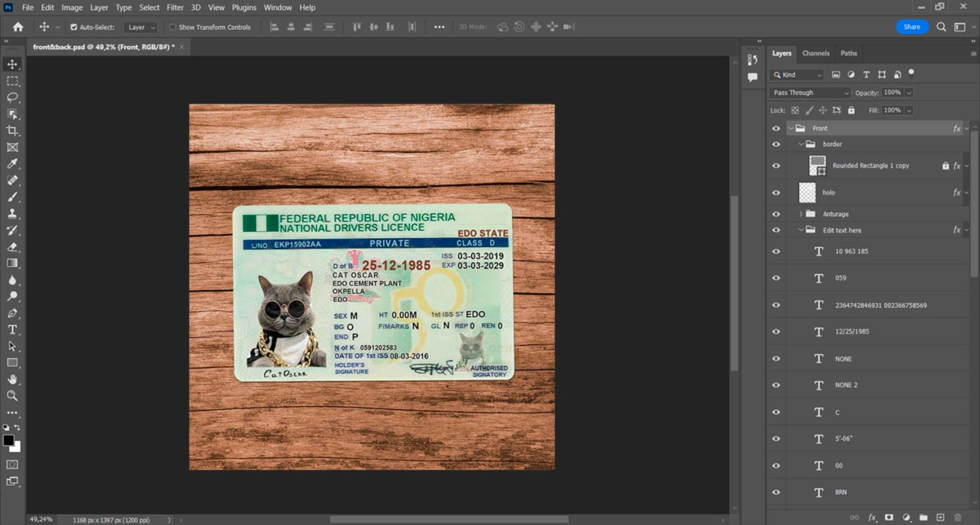Hide the holo layer
This screenshot has height=525, width=980.
point(776,193)
